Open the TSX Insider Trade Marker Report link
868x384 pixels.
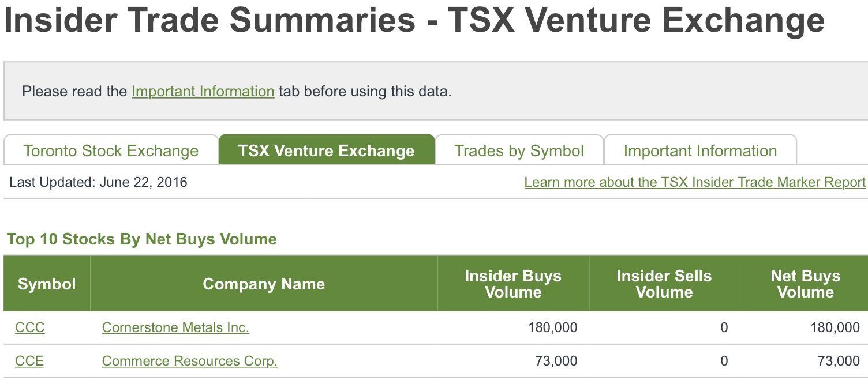pos(695,182)
